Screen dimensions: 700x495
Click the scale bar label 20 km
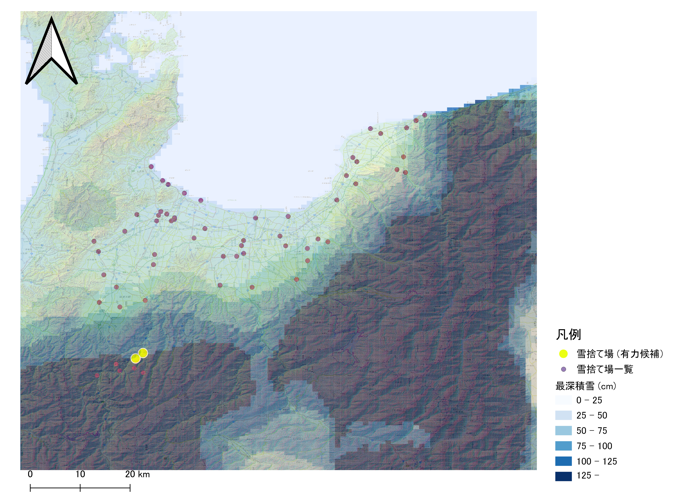pyautogui.click(x=137, y=474)
